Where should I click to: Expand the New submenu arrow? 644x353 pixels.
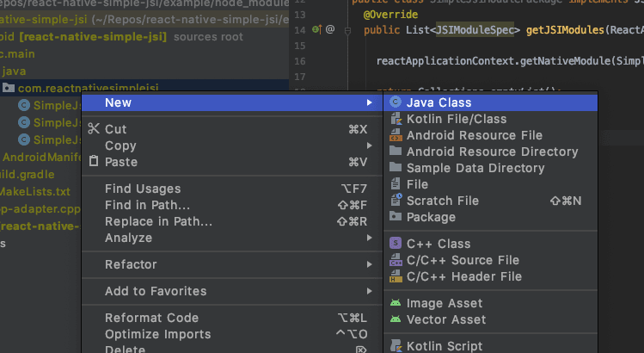[369, 102]
